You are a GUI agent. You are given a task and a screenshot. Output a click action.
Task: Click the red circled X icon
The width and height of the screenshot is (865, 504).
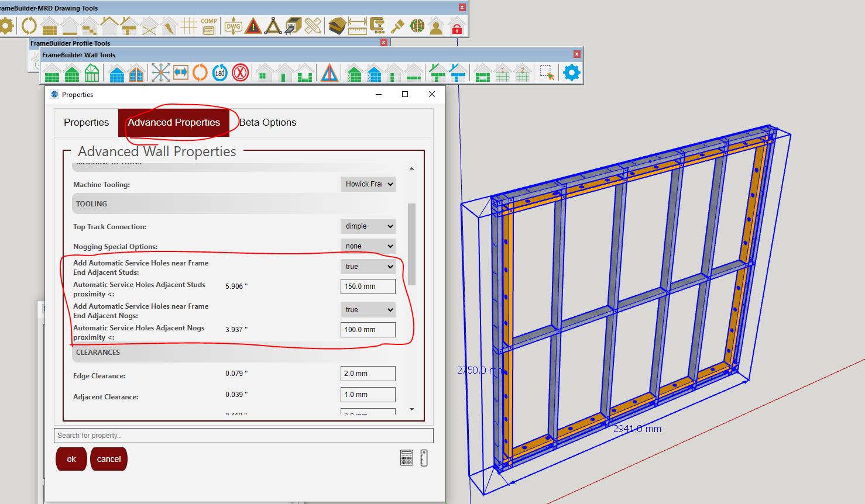tap(240, 73)
